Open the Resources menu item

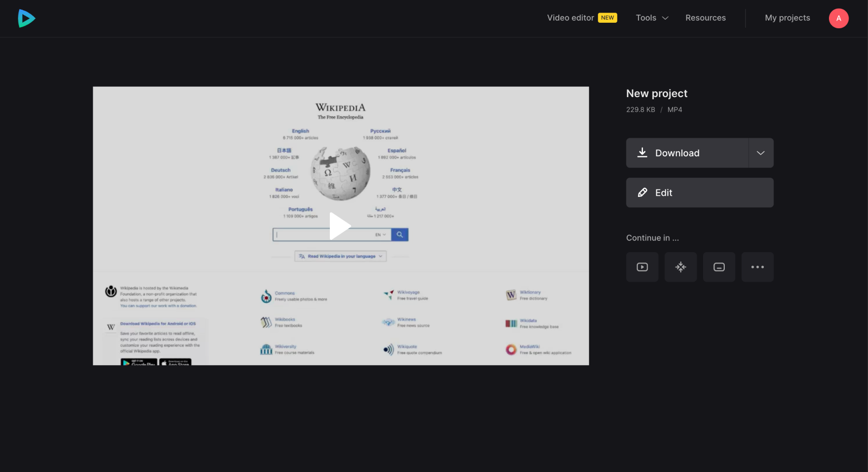tap(705, 18)
